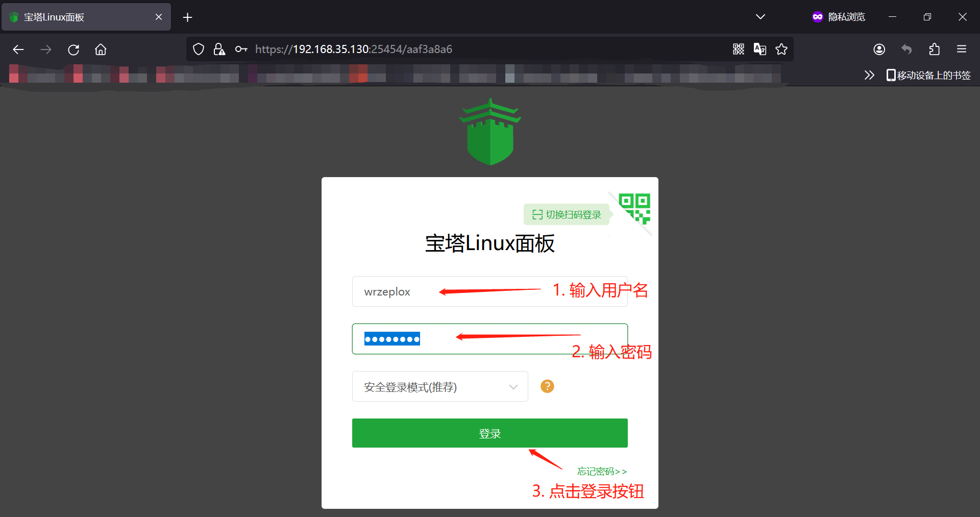Click the URL address bar
The height and width of the screenshot is (517, 980).
(x=489, y=49)
